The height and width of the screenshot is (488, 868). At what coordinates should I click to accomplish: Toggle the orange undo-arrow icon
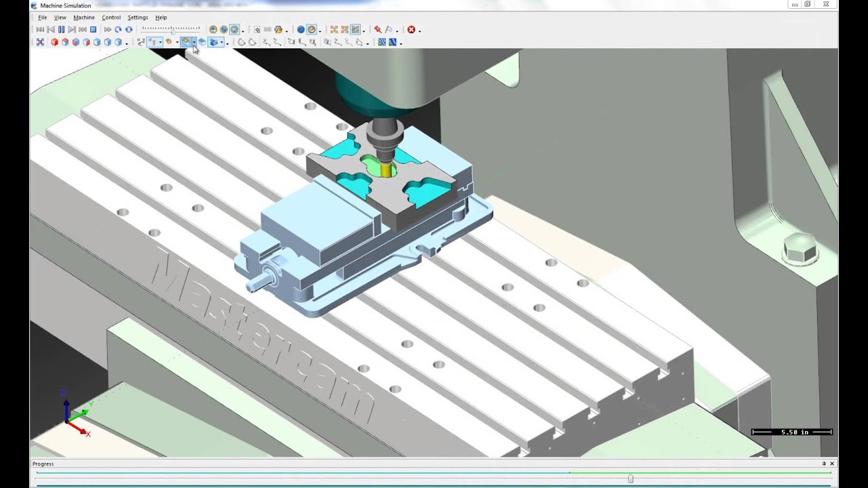coord(168,42)
